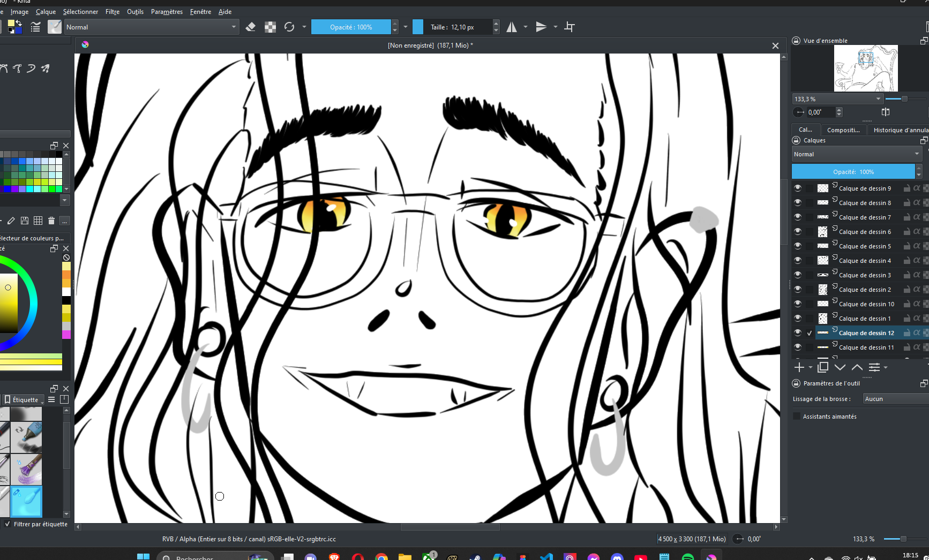Enable Assistants aimantés checkbox
The width and height of the screenshot is (929, 560).
pyautogui.click(x=797, y=417)
